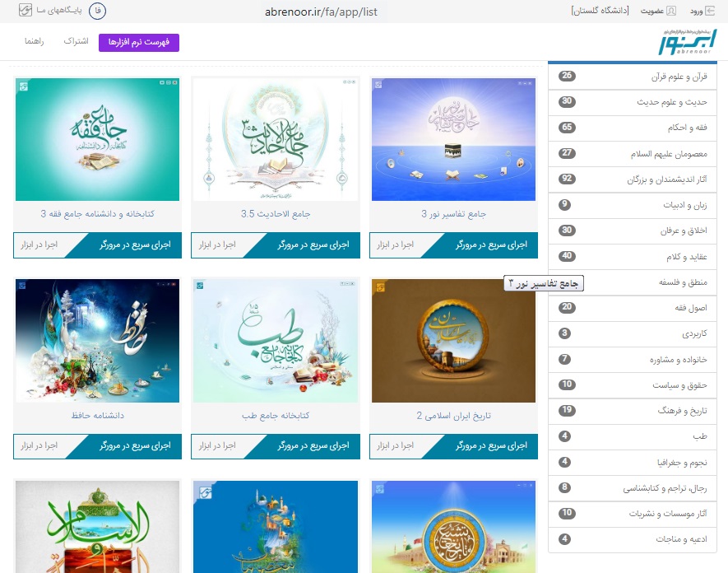Open the 'طب' category in sidebar
Viewport: 728px width, 573px height.
(633, 436)
